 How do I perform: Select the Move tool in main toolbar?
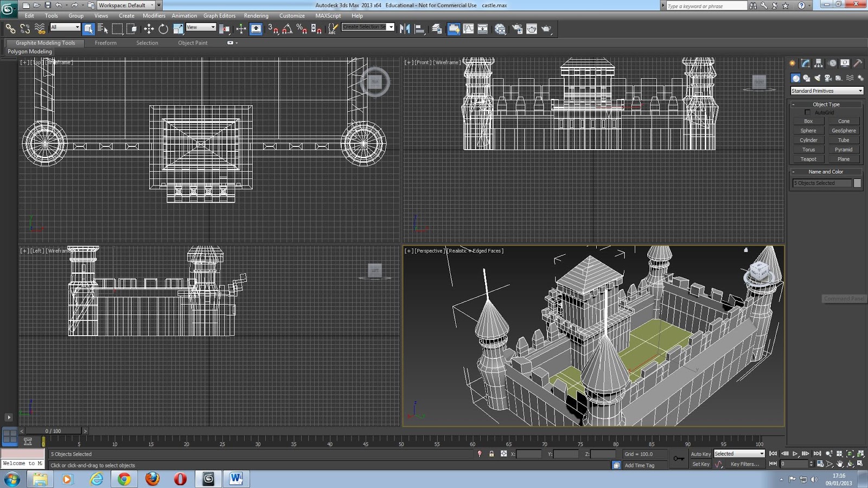[149, 29]
